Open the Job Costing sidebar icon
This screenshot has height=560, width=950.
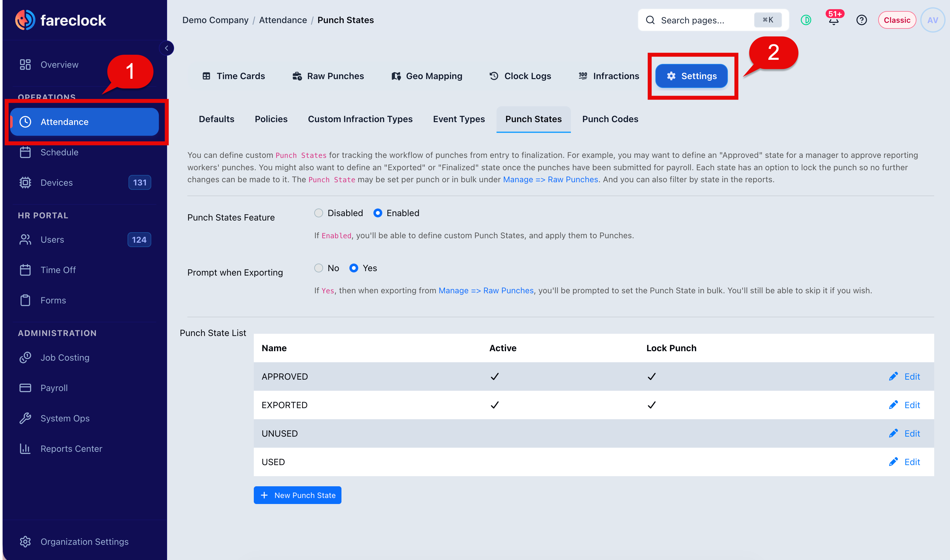pyautogui.click(x=25, y=358)
